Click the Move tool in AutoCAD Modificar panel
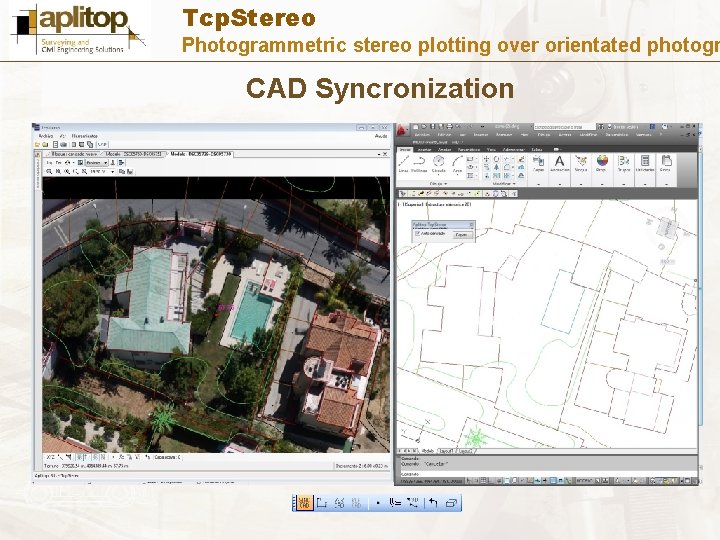 click(486, 159)
